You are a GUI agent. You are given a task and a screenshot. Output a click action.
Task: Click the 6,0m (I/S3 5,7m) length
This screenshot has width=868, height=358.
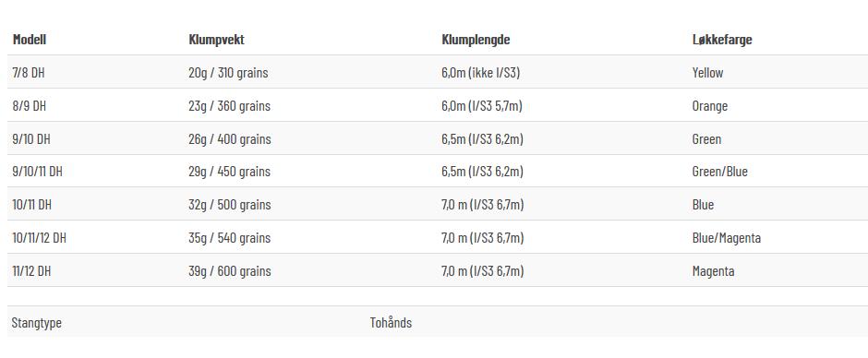pyautogui.click(x=482, y=106)
